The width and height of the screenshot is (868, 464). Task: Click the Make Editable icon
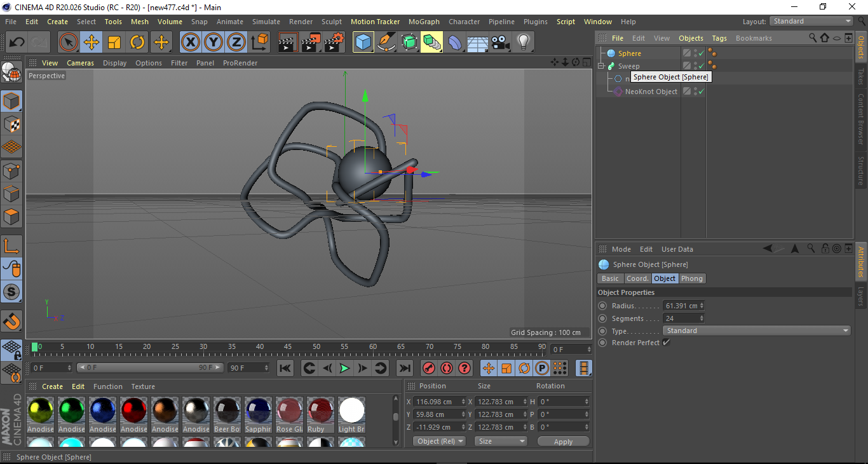pyautogui.click(x=11, y=72)
